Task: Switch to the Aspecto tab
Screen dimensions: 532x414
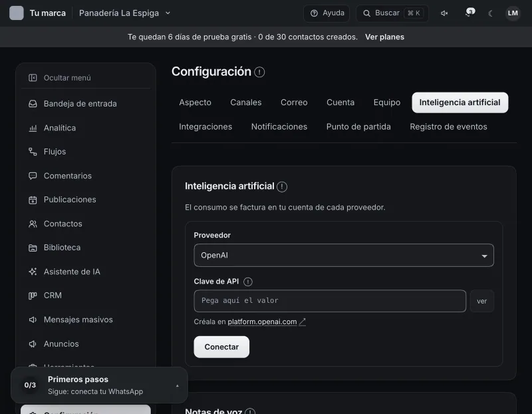Action: tap(195, 103)
